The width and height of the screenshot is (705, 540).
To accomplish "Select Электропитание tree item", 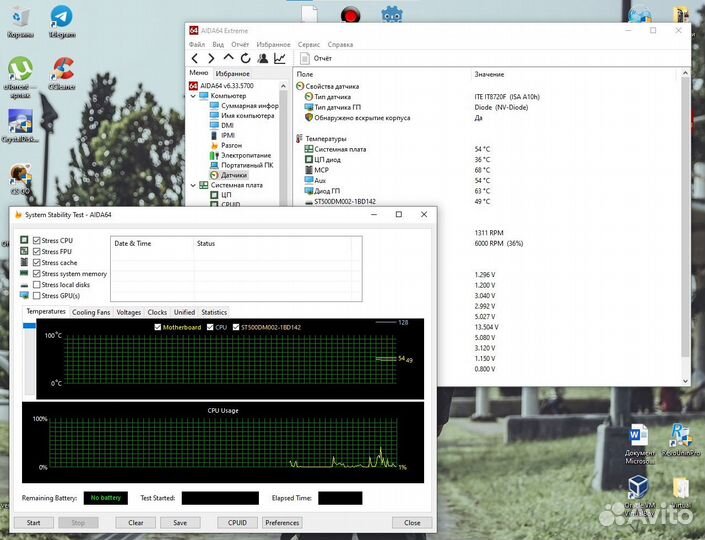I will pyautogui.click(x=241, y=155).
